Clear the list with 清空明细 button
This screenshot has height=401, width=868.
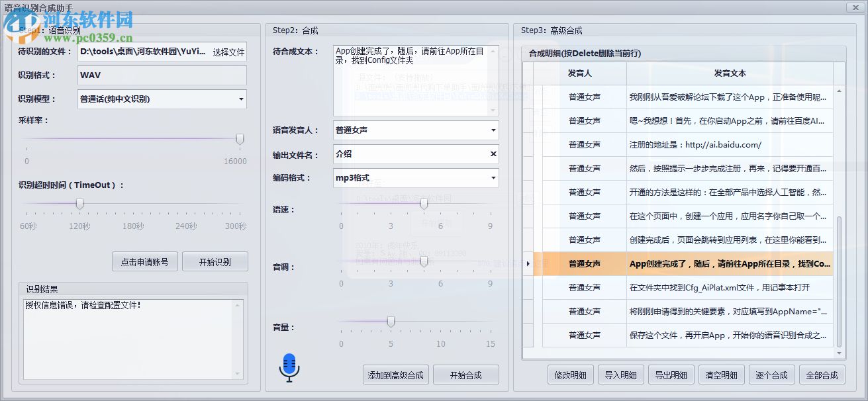[721, 375]
